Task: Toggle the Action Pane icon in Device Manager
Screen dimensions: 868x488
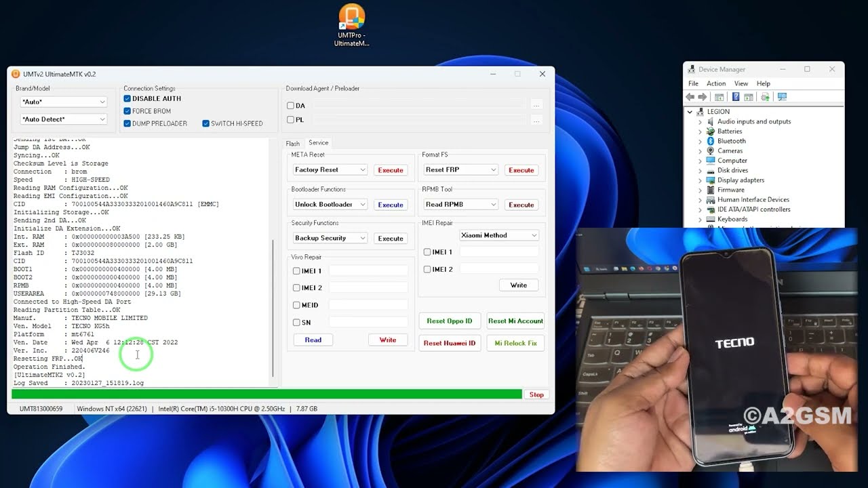Action: coord(749,97)
